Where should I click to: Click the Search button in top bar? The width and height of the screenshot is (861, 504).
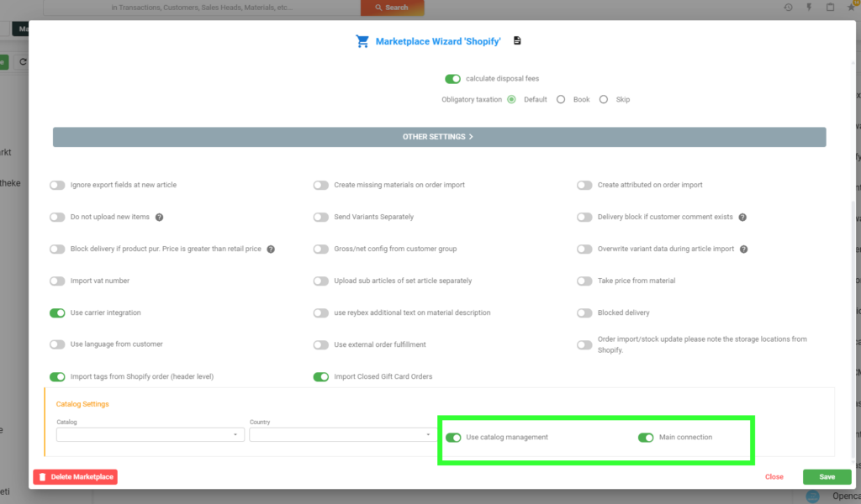(x=392, y=8)
